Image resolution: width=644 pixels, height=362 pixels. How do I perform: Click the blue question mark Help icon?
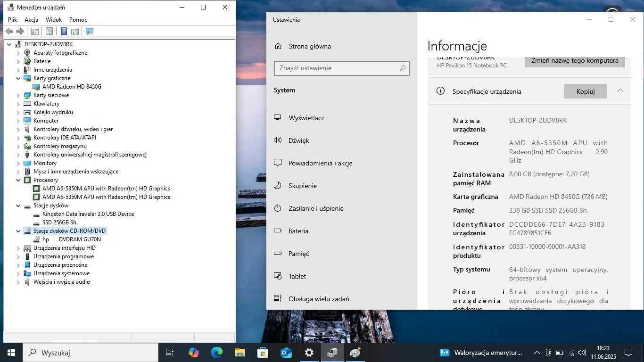[64, 32]
